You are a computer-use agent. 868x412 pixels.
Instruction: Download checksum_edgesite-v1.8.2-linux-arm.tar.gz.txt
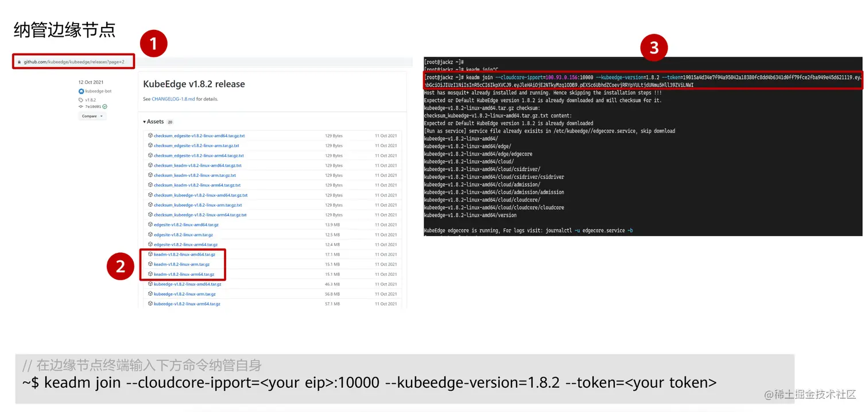[x=196, y=145]
